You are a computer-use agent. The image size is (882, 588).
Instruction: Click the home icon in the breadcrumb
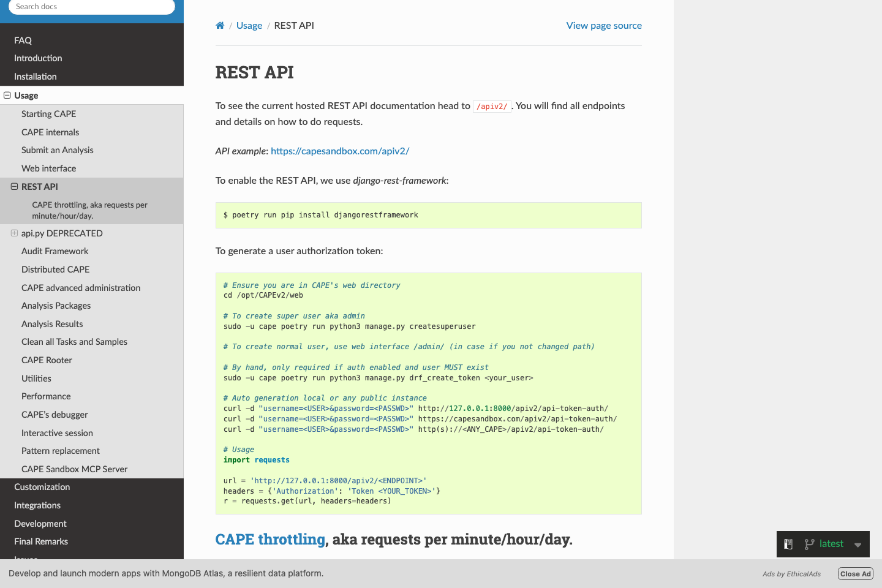tap(220, 25)
